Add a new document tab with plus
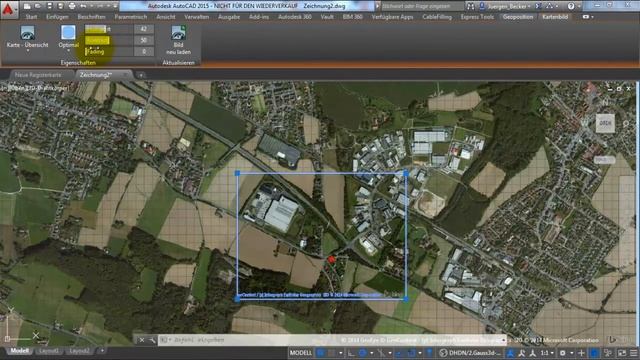The width and height of the screenshot is (640, 360). pos(141,76)
